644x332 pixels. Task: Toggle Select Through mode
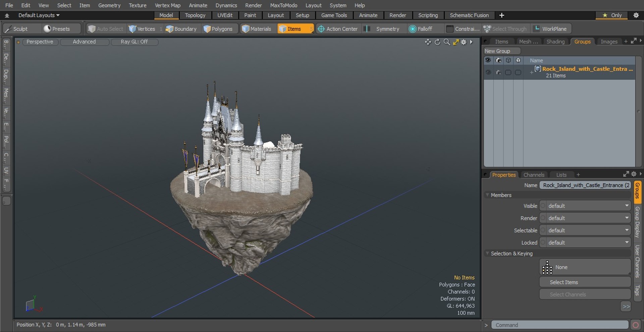505,29
